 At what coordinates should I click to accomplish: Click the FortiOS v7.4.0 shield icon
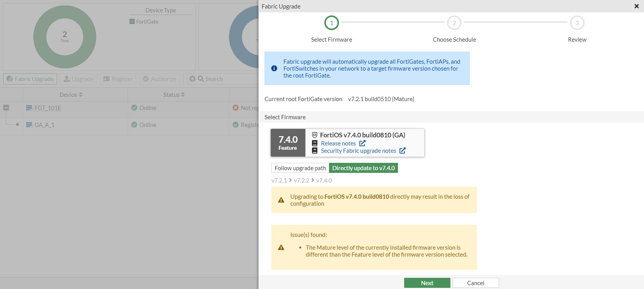tap(315, 135)
